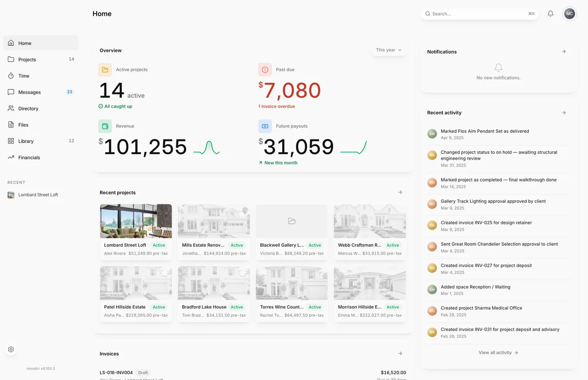
Task: Click the Library grid icon in sidebar
Action: (x=11, y=141)
